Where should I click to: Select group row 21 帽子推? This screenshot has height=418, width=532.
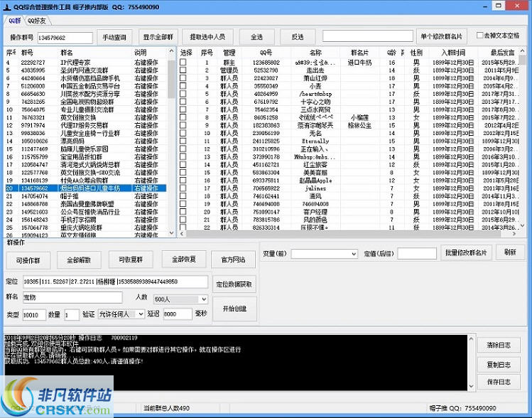[x=86, y=196]
